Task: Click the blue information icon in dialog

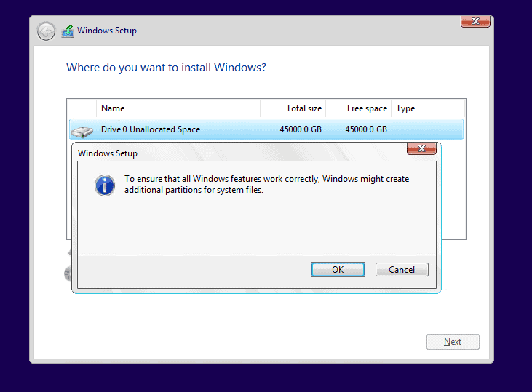Action: coord(105,185)
